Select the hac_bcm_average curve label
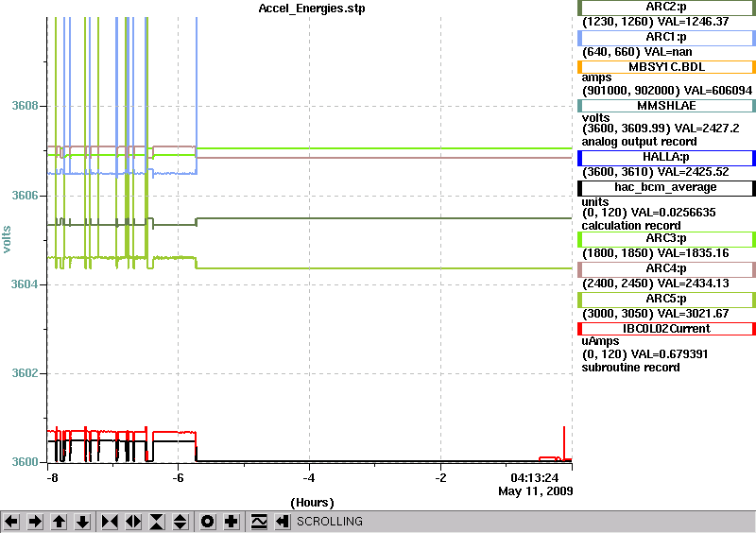The width and height of the screenshot is (756, 533). tap(666, 188)
